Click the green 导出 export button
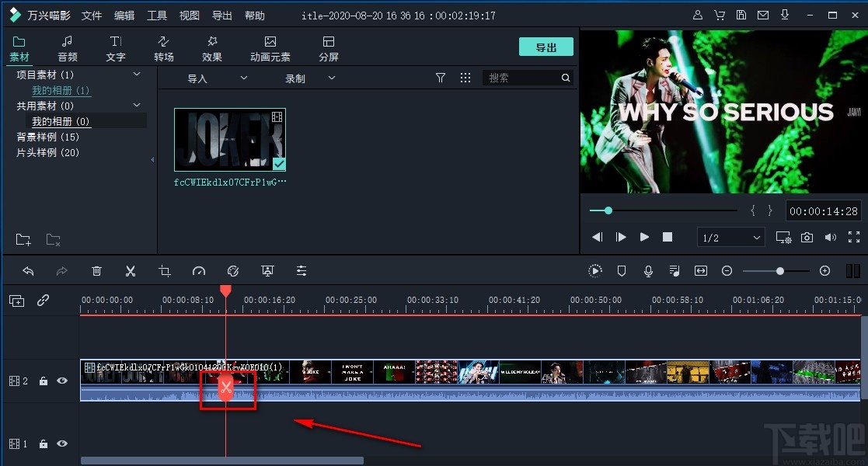868x466 pixels. click(546, 47)
